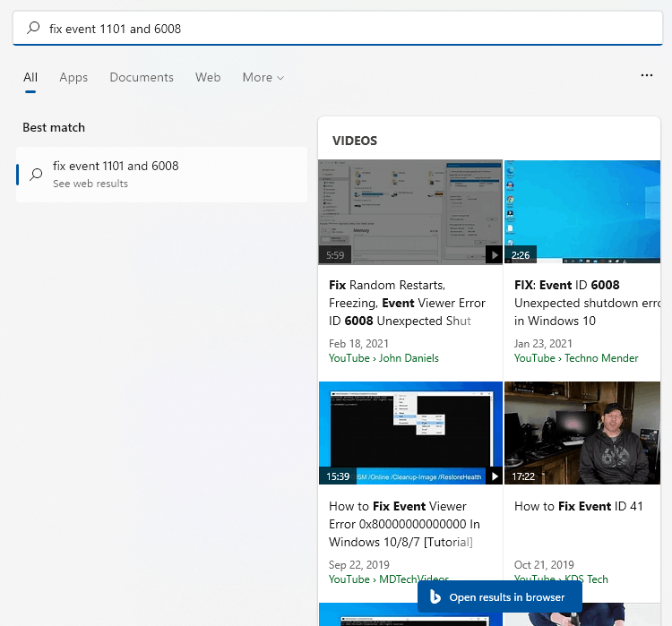This screenshot has width=672, height=626.
Task: Click the 15:39 duration label
Action: [338, 476]
